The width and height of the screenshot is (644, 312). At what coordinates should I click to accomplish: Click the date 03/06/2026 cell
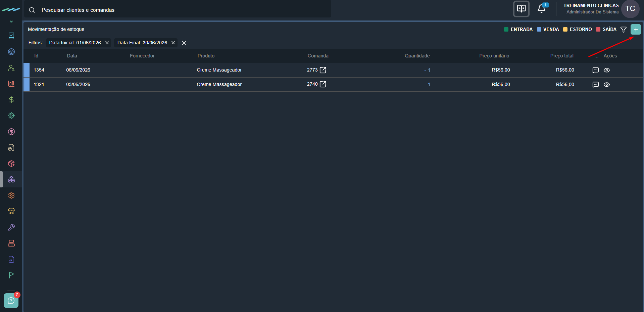(78, 84)
